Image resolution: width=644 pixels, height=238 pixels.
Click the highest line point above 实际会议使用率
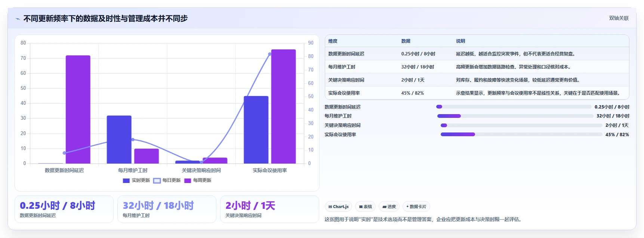click(270, 54)
